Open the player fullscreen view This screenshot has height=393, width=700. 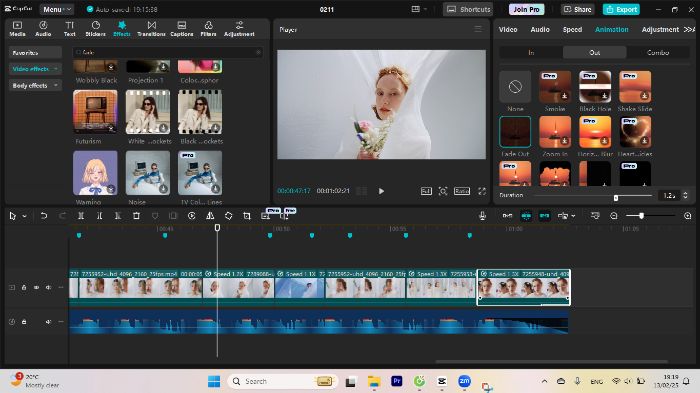pyautogui.click(x=482, y=191)
